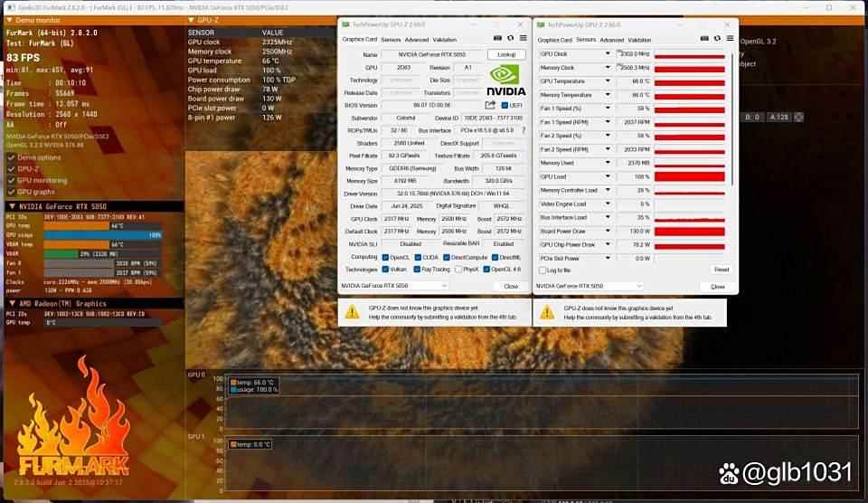
Task: Open hamburger menu in left GPU-Z window
Action: 524,38
